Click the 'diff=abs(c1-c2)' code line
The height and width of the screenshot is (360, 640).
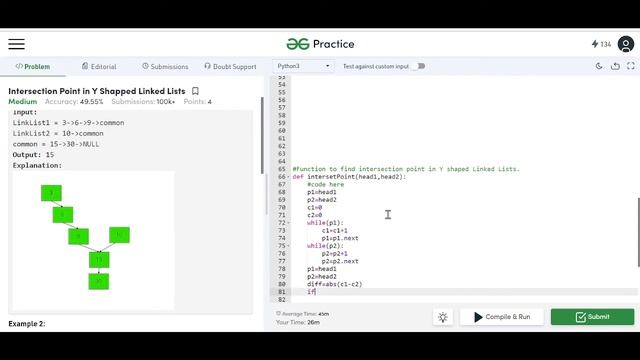pos(335,284)
